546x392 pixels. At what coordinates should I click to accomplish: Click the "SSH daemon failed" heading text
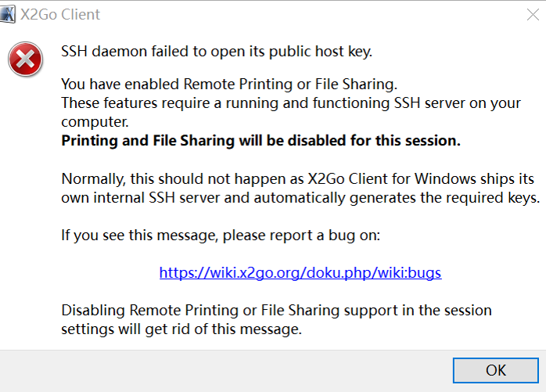pos(217,52)
